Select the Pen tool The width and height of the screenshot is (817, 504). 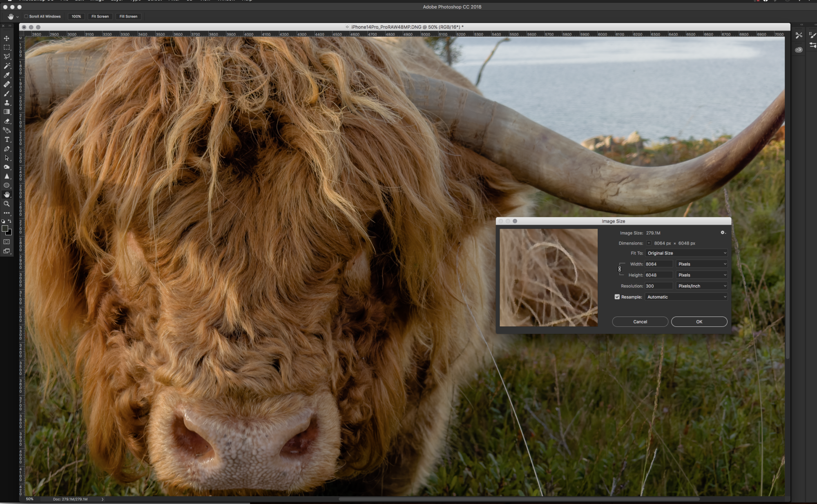[7, 149]
